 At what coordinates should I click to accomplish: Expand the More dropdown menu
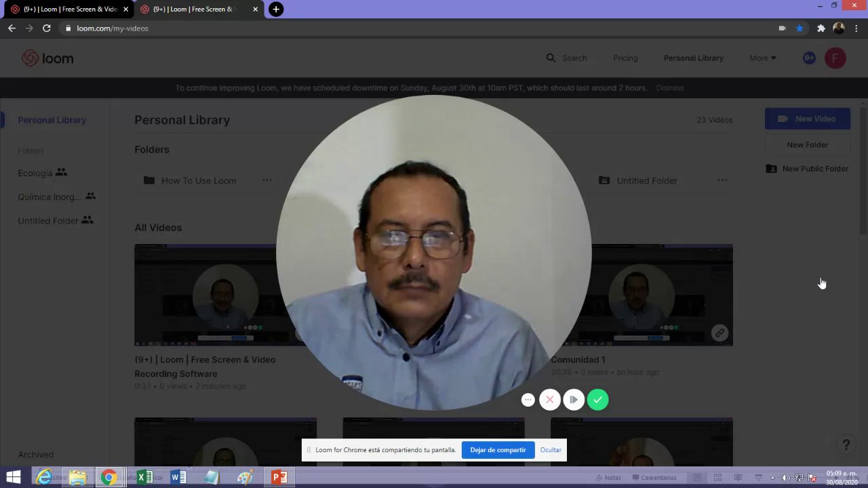click(x=763, y=58)
